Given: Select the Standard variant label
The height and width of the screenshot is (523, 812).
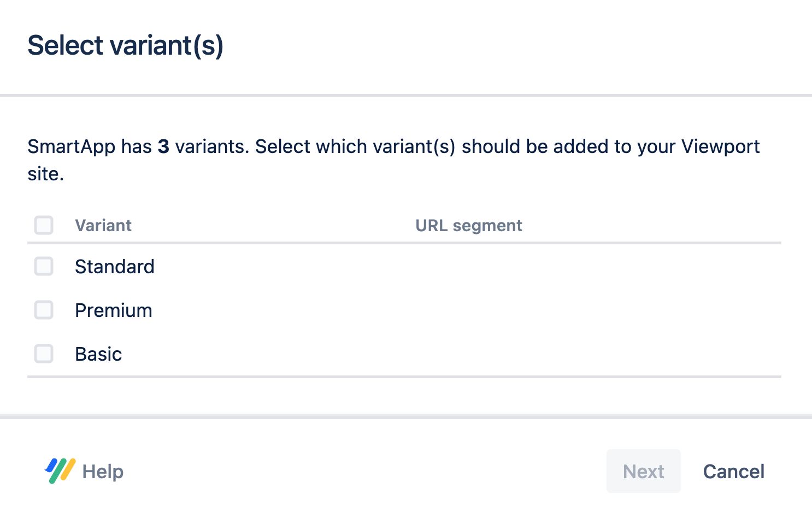Looking at the screenshot, I should [115, 267].
